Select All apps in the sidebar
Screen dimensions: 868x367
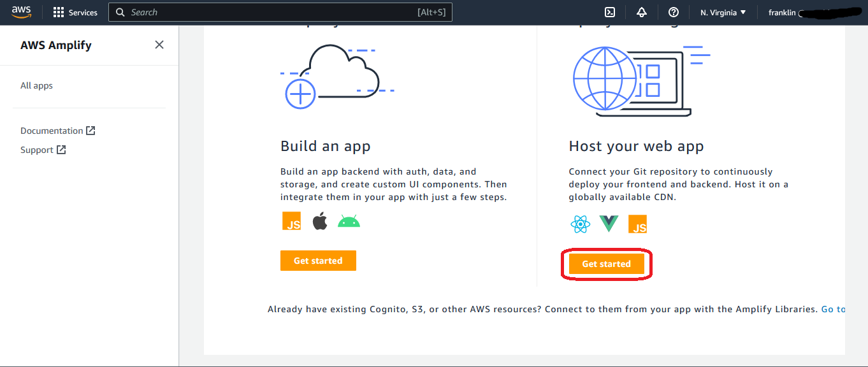[36, 85]
